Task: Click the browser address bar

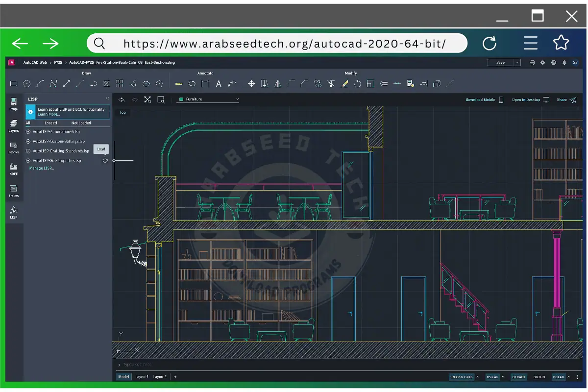Action: tap(277, 44)
